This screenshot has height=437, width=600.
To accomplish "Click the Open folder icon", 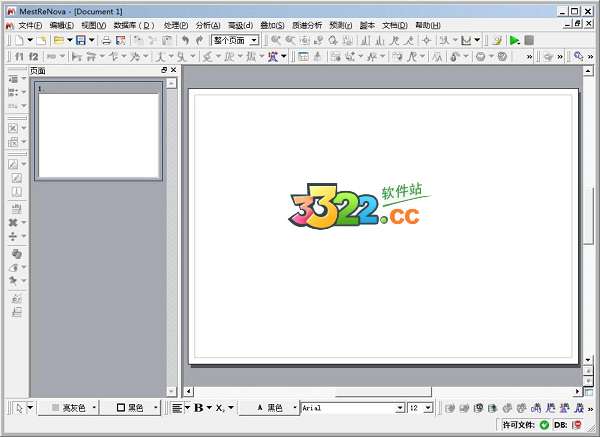I will coord(59,40).
